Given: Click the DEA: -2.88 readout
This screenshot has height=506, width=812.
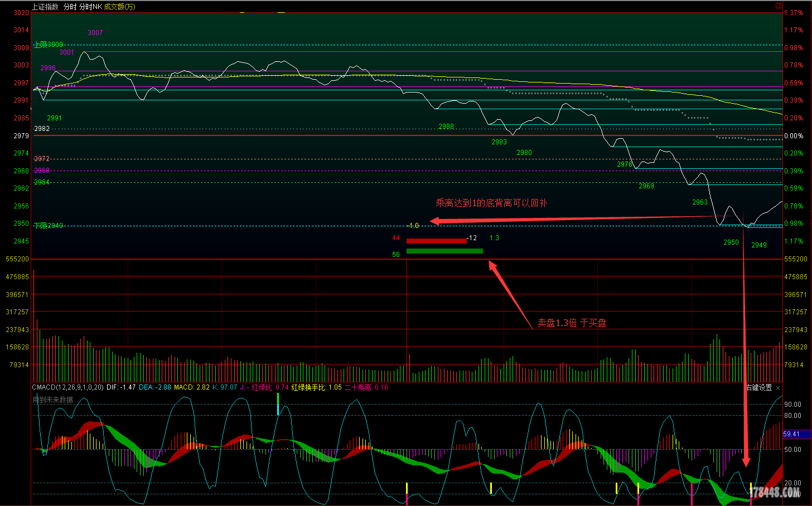Looking at the screenshot, I should (155, 387).
